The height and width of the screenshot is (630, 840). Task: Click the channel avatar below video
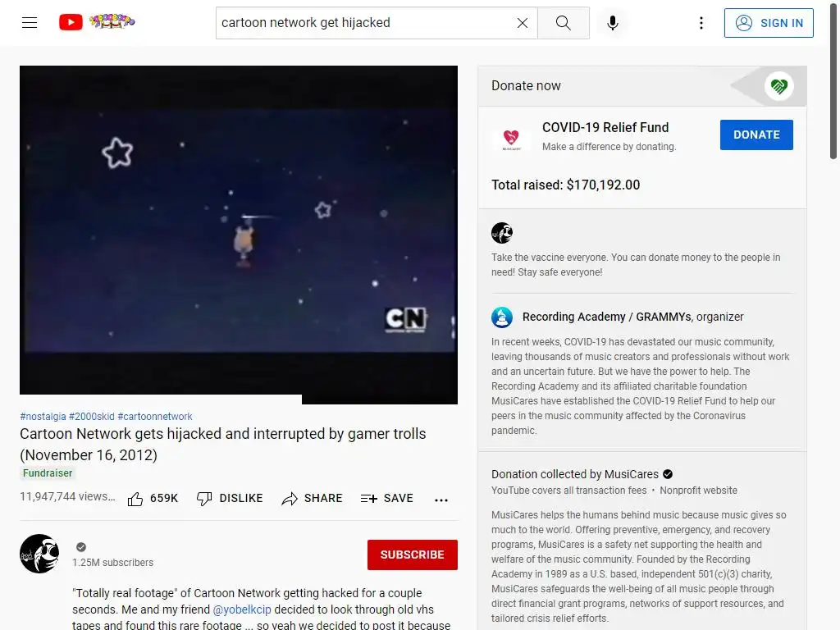coord(39,554)
